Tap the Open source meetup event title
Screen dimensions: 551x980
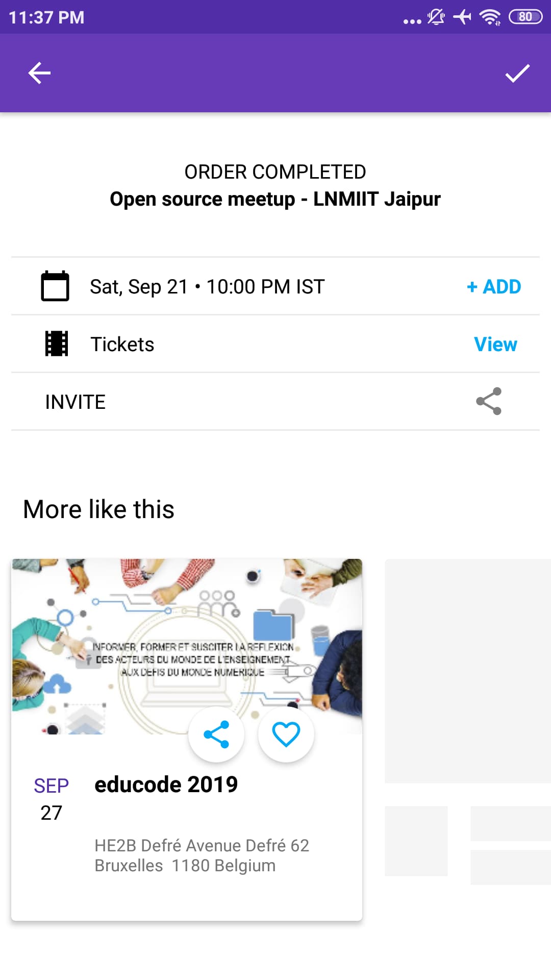click(275, 199)
